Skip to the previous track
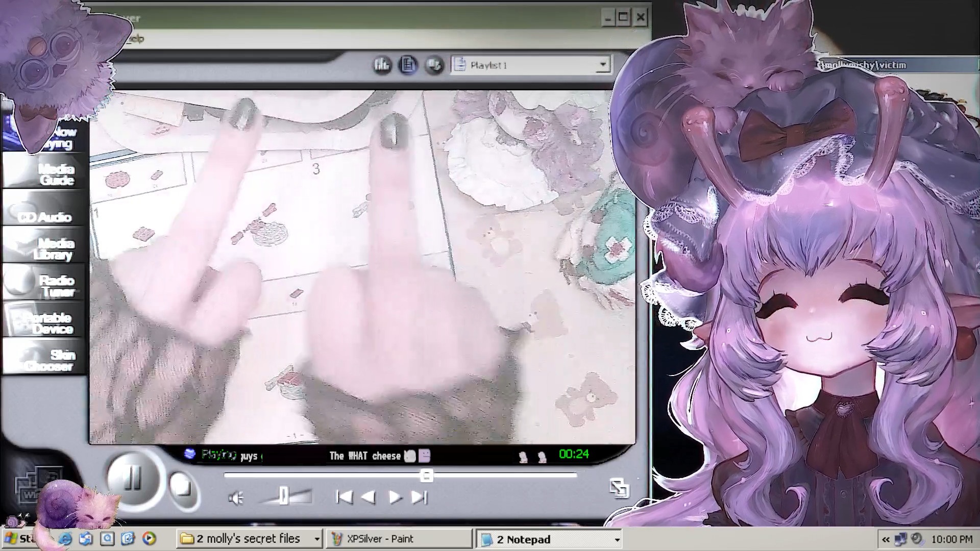Screen dimensions: 980x551 345,497
